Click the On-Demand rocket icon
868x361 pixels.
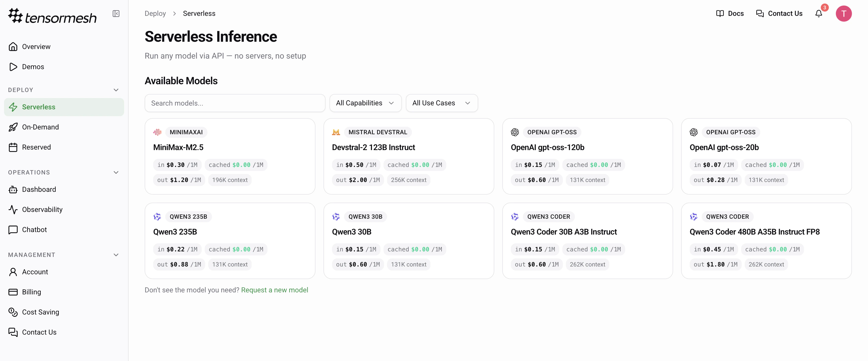13,127
